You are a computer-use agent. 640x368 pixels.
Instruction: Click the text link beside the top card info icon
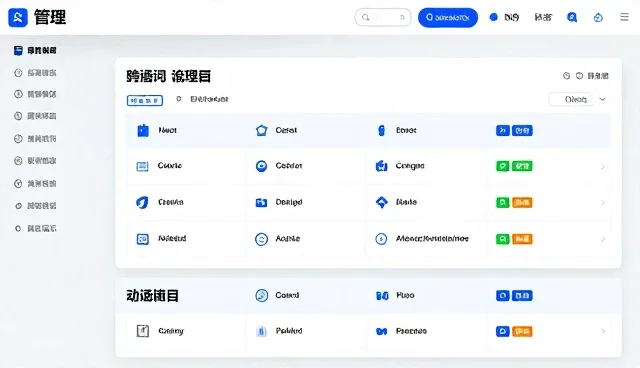pyautogui.click(x=598, y=76)
